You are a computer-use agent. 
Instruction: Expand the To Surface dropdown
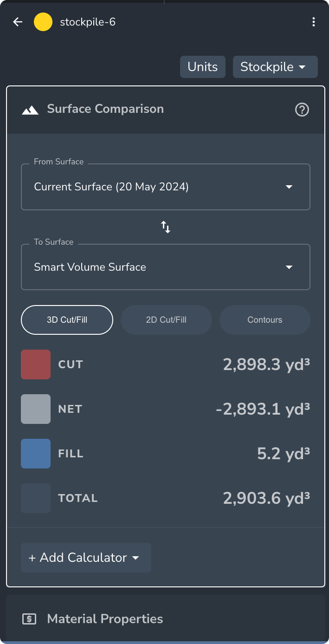tap(166, 267)
